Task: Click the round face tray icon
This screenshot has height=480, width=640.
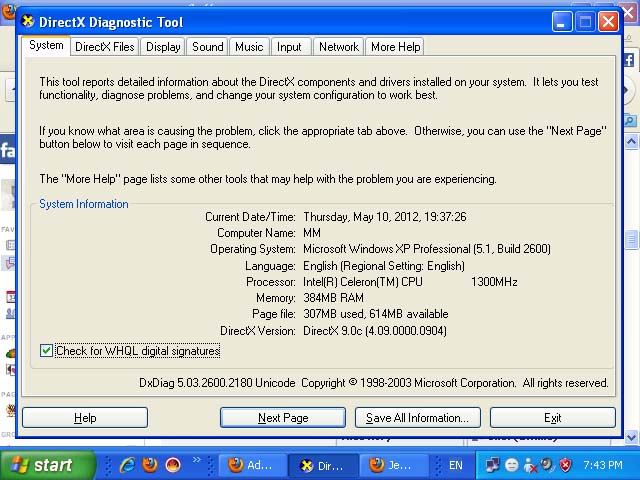Action: (x=511, y=465)
